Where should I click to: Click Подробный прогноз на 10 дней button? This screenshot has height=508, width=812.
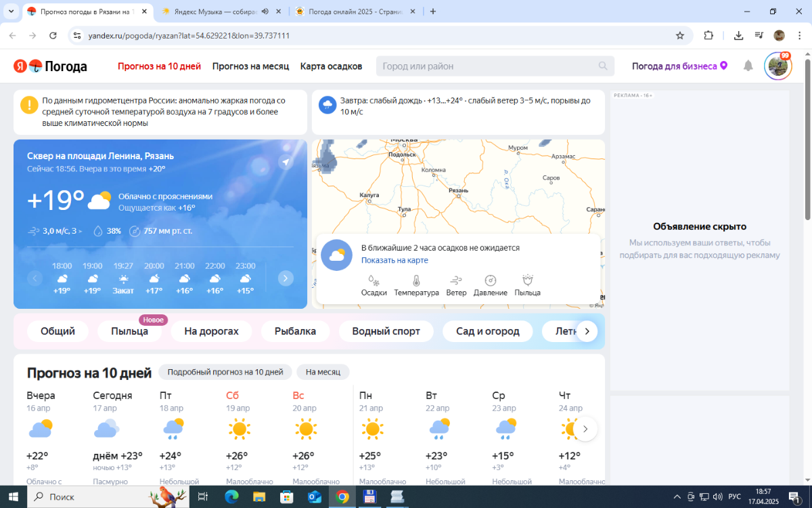[225, 372]
